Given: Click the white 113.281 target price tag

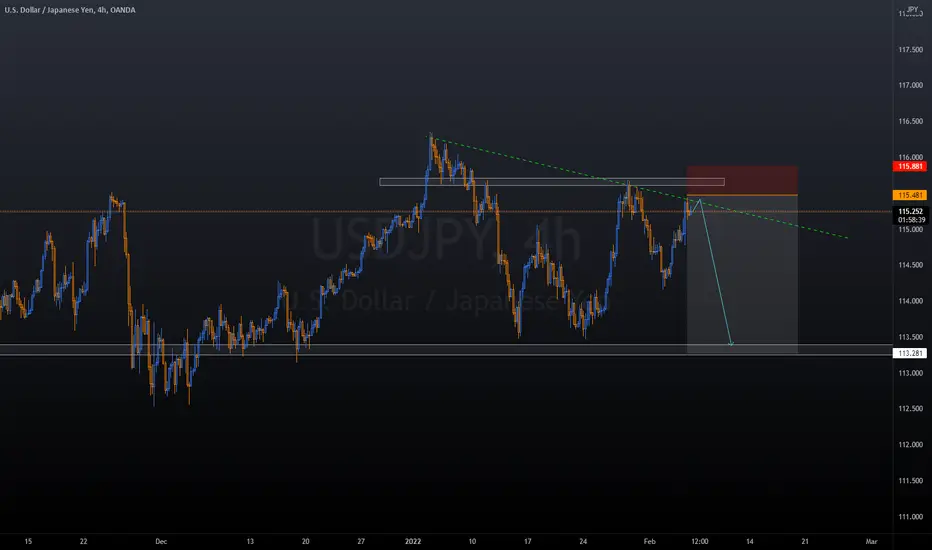Looking at the screenshot, I should 910,353.
